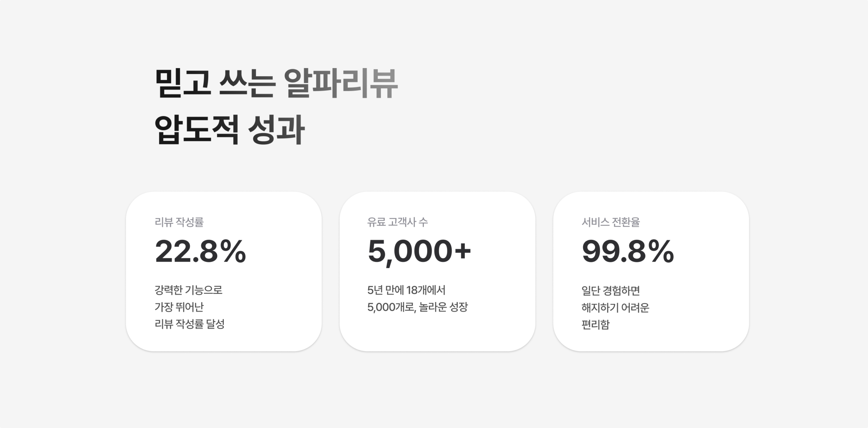Click the 5,000+ statistic
Viewport: 868px width, 428px height.
pyautogui.click(x=419, y=251)
